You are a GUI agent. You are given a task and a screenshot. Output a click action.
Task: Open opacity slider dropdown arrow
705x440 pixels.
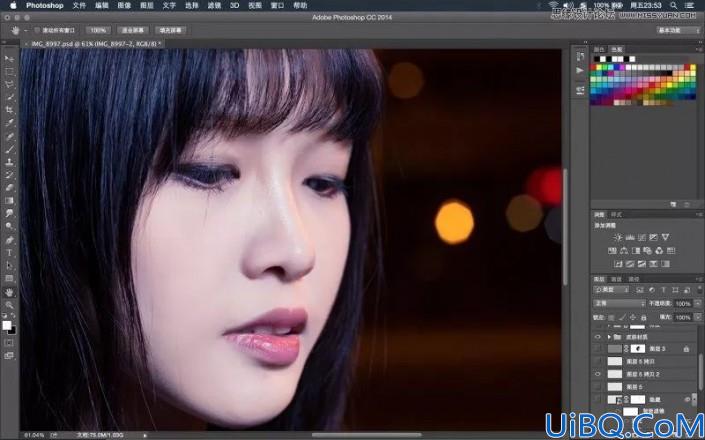[698, 304]
